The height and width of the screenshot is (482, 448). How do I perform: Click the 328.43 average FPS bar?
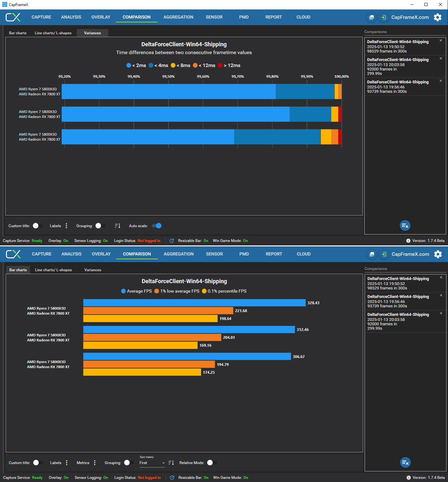pyautogui.click(x=194, y=303)
